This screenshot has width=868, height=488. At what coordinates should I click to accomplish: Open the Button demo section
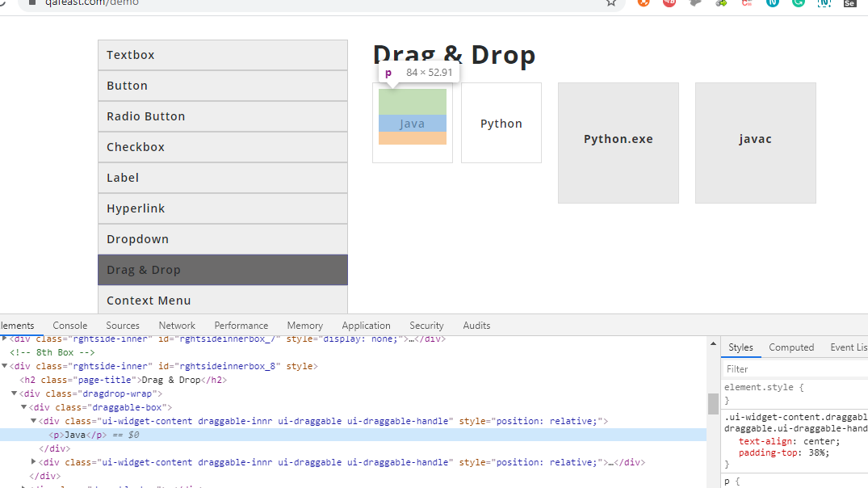[223, 86]
